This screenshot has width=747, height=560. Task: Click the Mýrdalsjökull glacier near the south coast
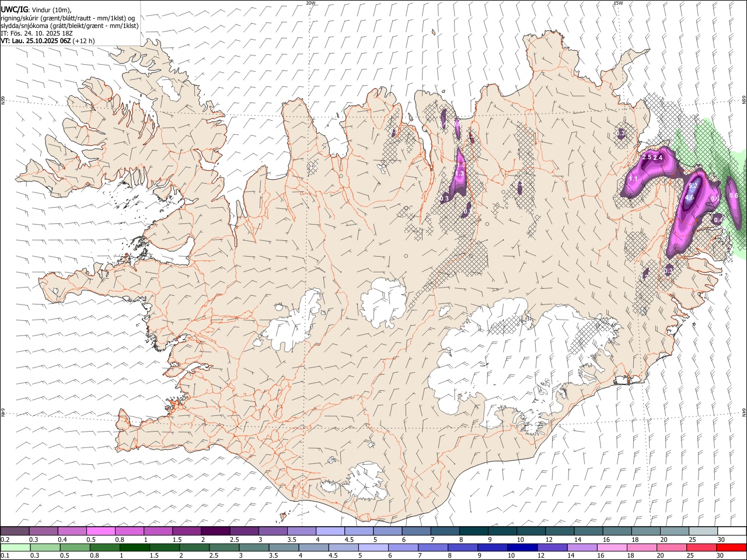tap(365, 481)
